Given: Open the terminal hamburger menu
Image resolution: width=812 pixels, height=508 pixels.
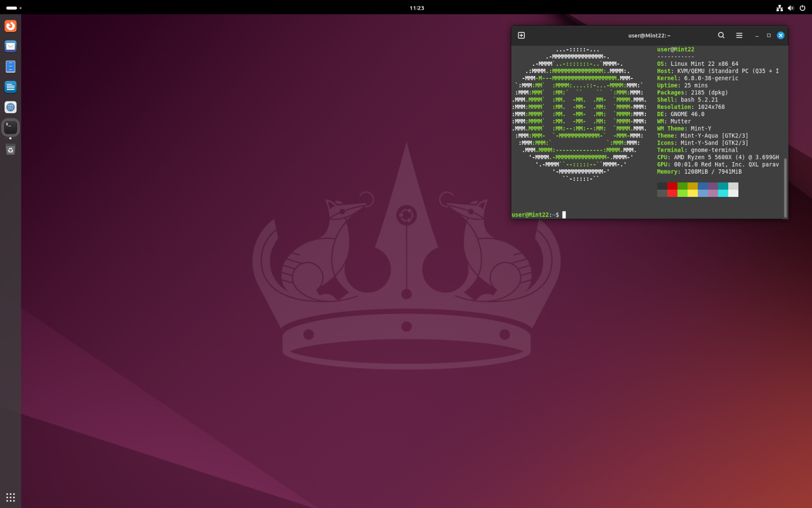Looking at the screenshot, I should click(739, 35).
